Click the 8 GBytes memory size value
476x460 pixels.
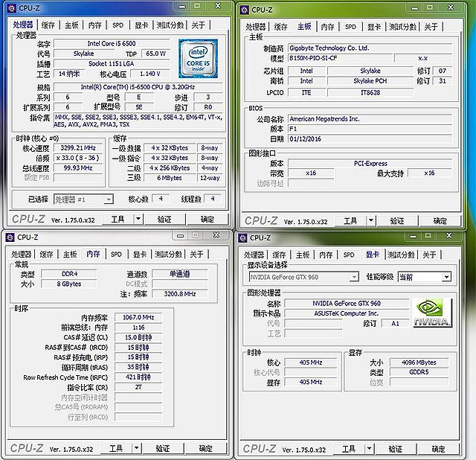tap(69, 284)
